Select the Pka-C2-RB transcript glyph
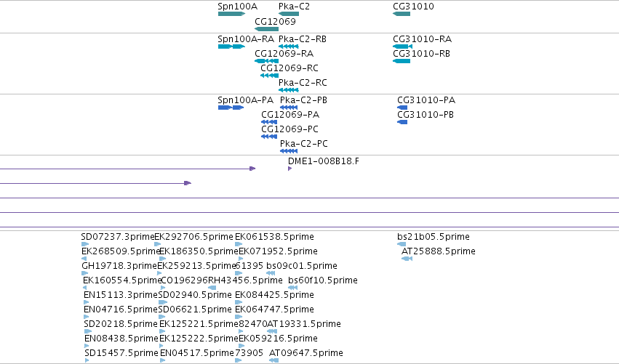 click(289, 46)
